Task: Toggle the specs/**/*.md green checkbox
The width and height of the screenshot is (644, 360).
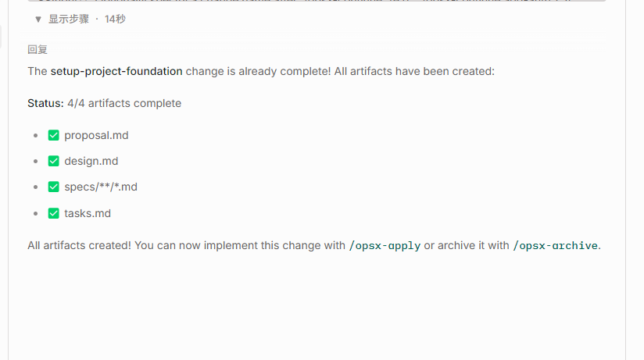Action: [x=53, y=187]
